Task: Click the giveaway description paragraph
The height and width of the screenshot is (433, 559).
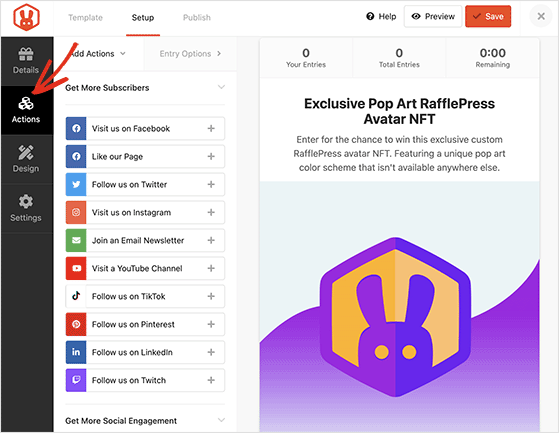Action: pos(399,153)
